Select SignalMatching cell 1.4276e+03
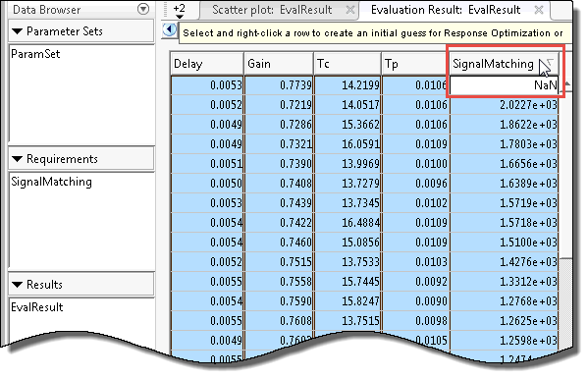The image size is (588, 379). tap(504, 262)
